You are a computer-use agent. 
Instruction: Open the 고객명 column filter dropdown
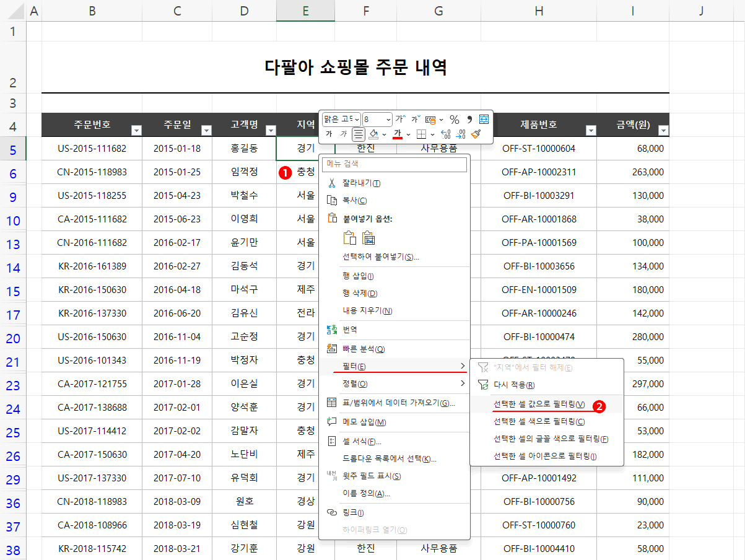271,130
